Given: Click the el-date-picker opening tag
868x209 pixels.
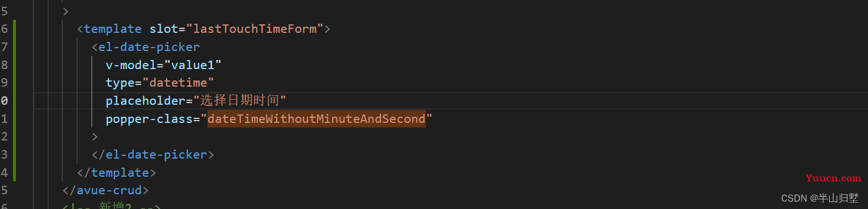Looking at the screenshot, I should pos(146,47).
